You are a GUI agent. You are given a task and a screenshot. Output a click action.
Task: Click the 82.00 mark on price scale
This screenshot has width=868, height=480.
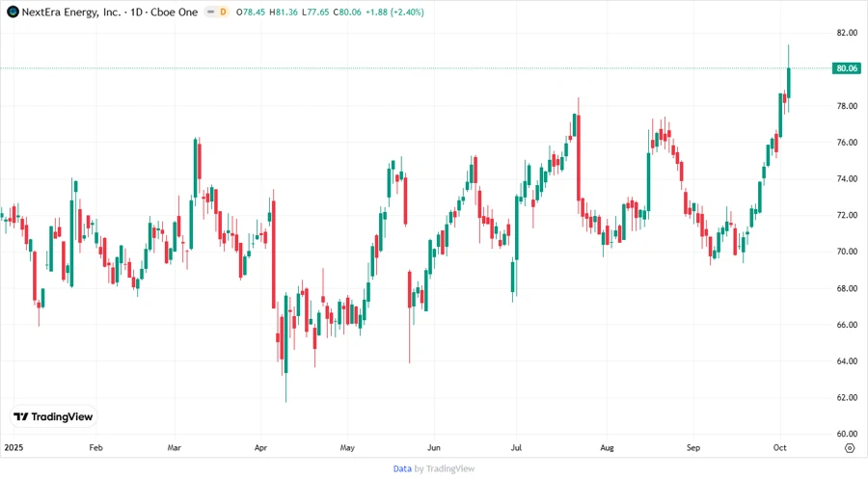847,33
